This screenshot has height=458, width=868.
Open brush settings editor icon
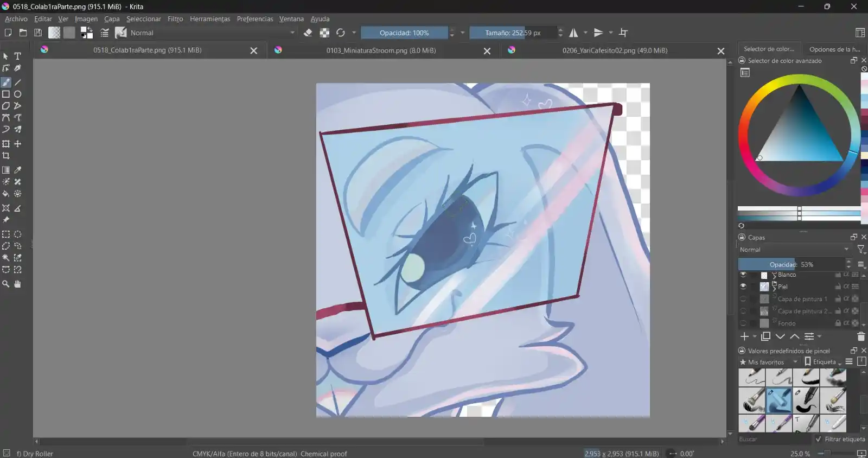coord(105,33)
